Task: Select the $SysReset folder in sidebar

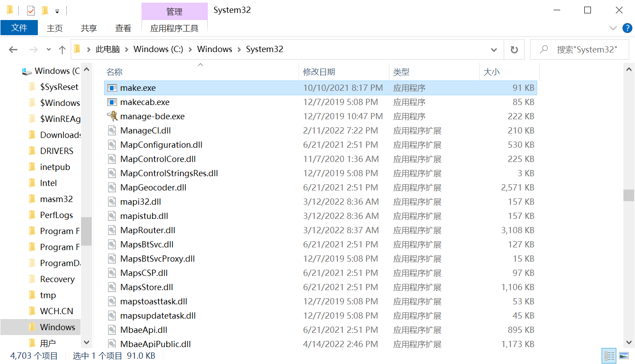Action: tap(59, 87)
